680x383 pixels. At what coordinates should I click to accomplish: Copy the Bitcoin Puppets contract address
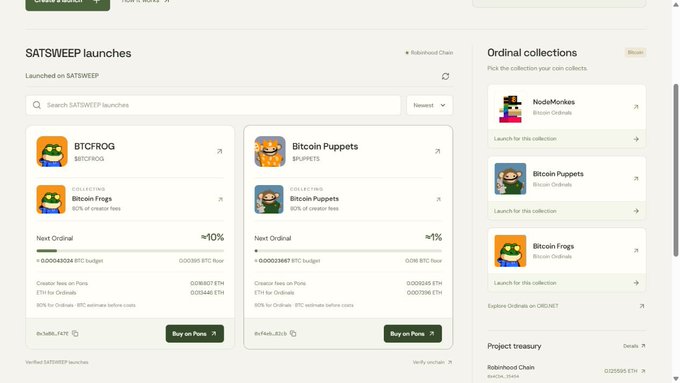pos(293,334)
